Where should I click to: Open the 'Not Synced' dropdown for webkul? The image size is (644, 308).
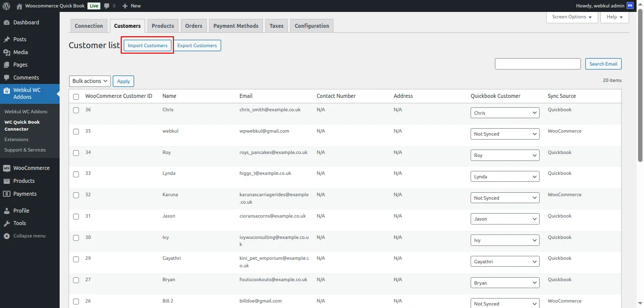(x=505, y=134)
